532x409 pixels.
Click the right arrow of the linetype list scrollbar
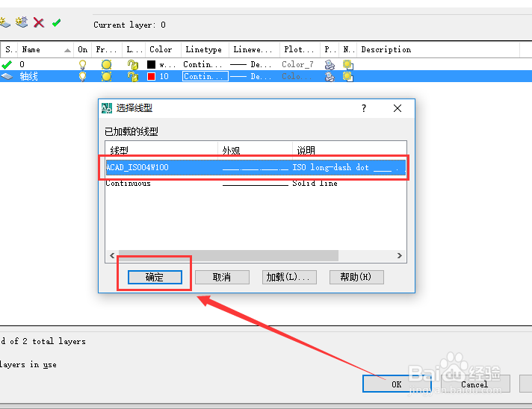400,255
